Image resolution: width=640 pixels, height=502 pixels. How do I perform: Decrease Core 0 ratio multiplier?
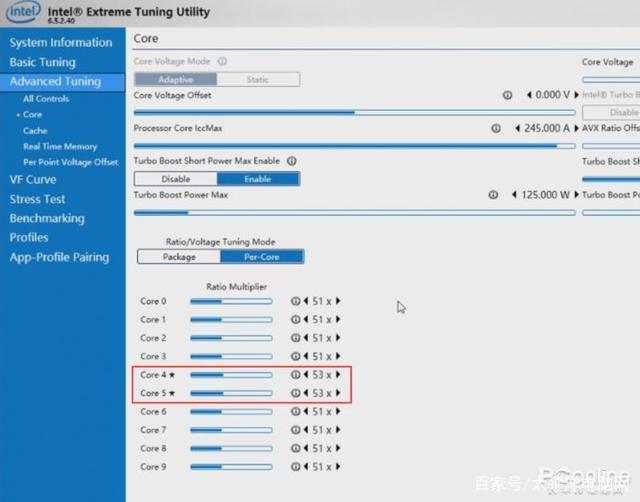coord(306,301)
